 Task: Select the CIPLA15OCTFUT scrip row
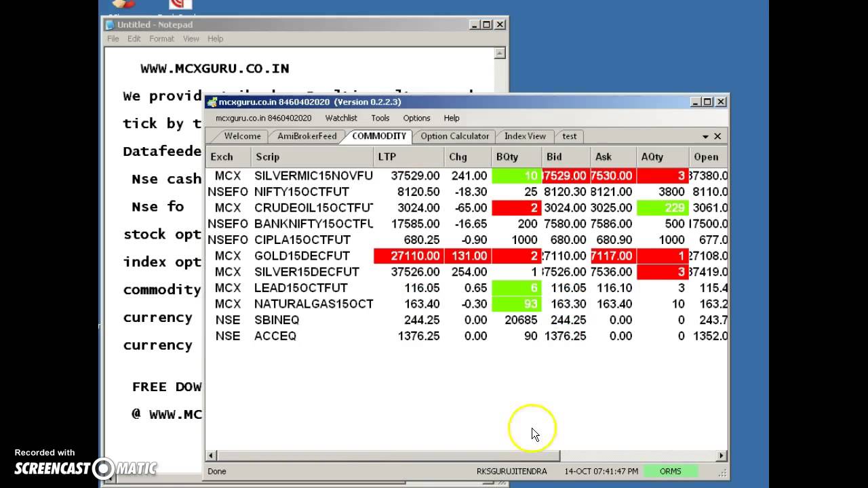pyautogui.click(x=467, y=240)
